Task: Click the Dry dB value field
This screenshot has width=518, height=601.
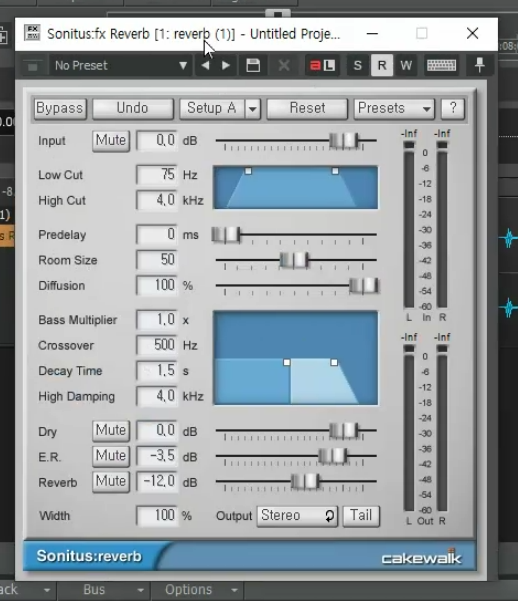Action: [157, 430]
